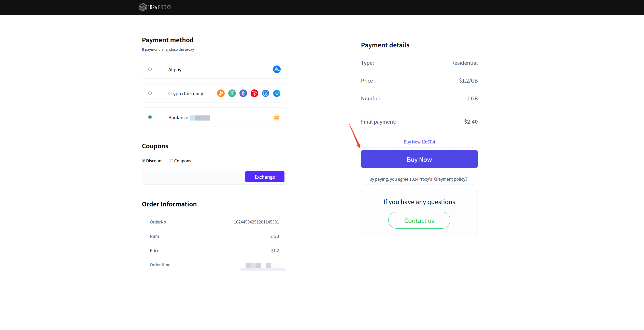Click the discount code input field
Viewport: 644px width, 330px height.
pos(193,177)
